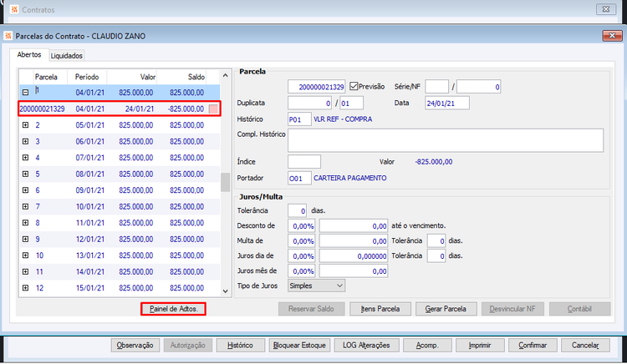This screenshot has width=627, height=364.
Task: Expand parcela 5 plus icon
Action: 26,174
